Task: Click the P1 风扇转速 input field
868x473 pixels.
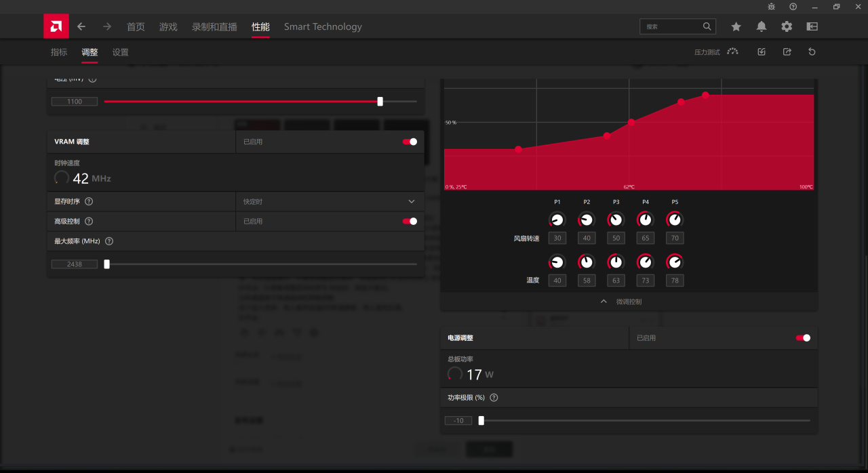Action: [557, 238]
